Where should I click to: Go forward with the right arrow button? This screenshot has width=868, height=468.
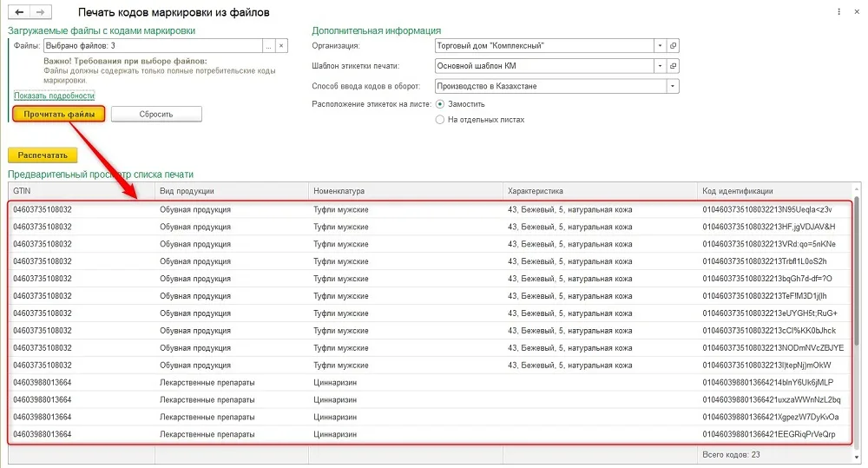pyautogui.click(x=41, y=11)
